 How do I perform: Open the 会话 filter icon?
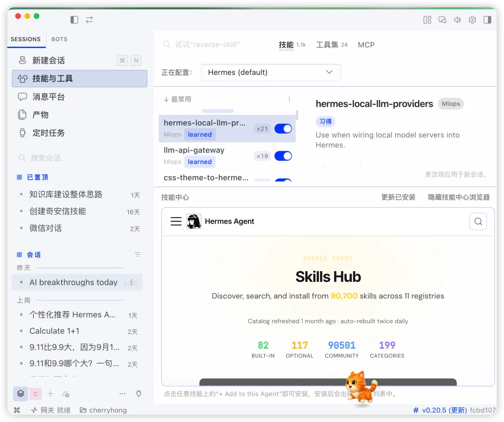(137, 255)
